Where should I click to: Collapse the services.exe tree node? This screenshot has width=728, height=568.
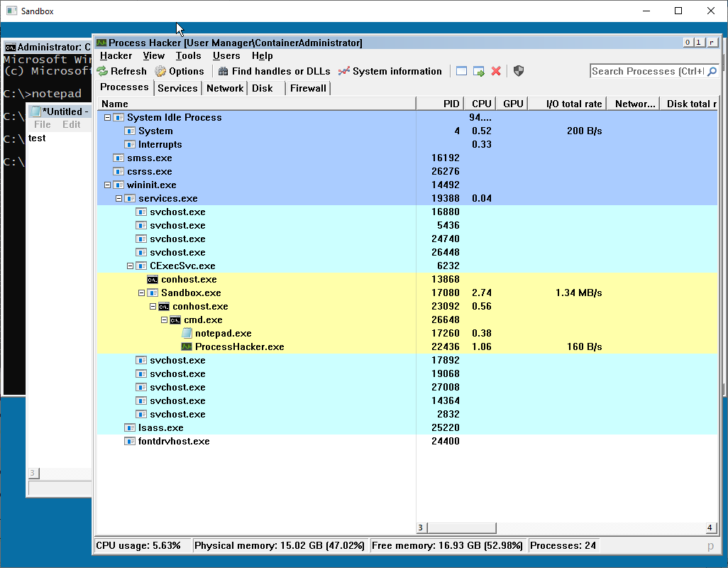click(119, 198)
